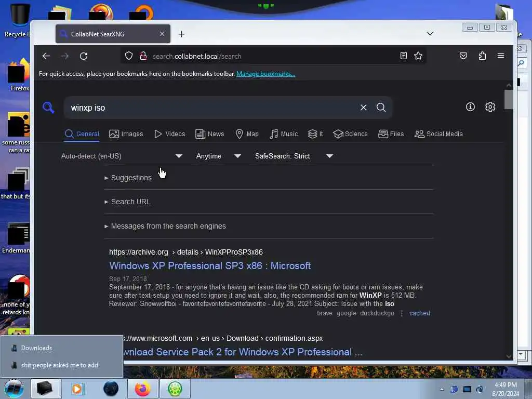The image size is (532, 399).
Task: Switch to the News search tab
Action: pos(210,134)
